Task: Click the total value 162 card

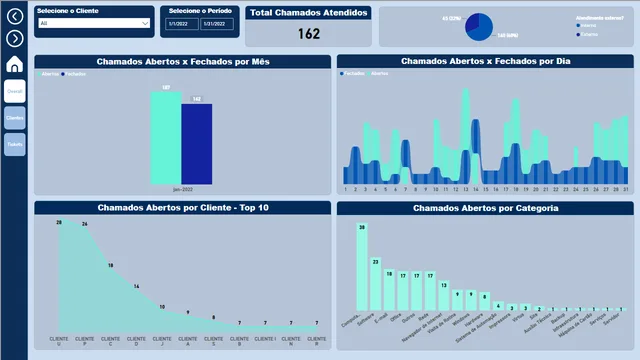Action: point(309,33)
